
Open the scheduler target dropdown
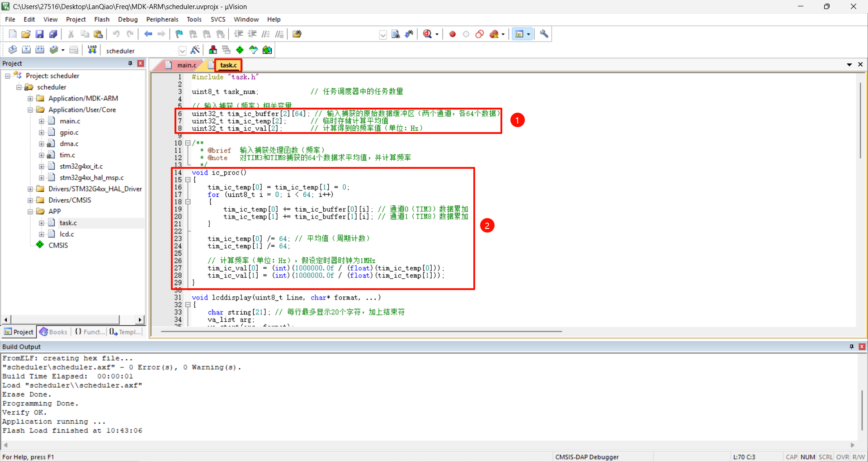(x=182, y=51)
